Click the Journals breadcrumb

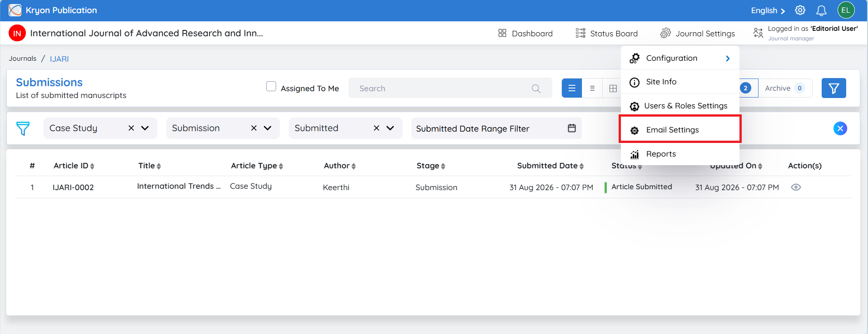(23, 59)
